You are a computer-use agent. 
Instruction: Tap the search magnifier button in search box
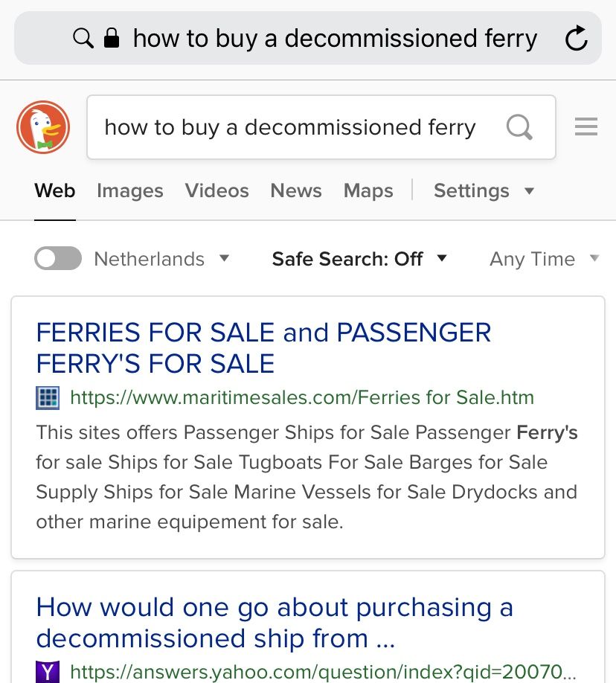click(x=519, y=127)
